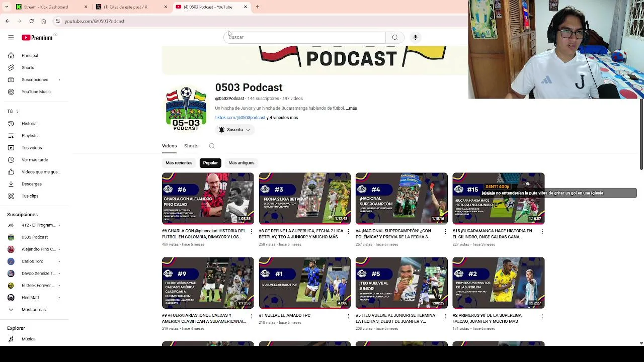Click the browser back arrow
644x362 pixels.
coord(7,21)
